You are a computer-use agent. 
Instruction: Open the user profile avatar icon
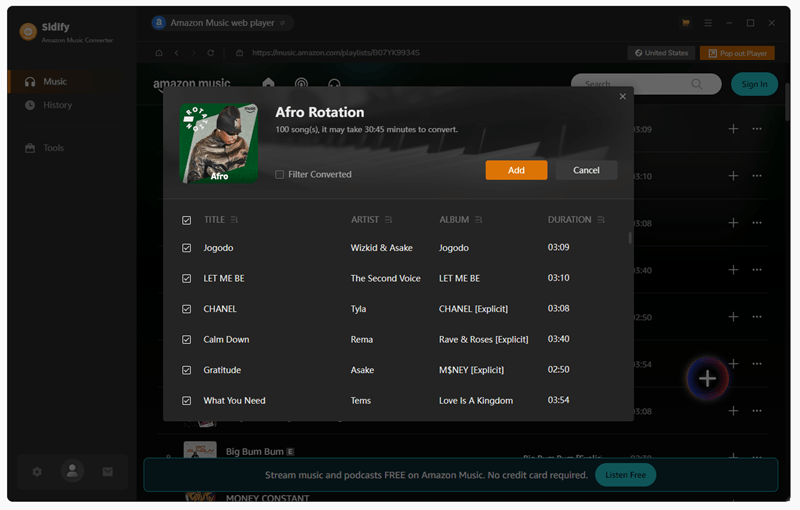click(72, 471)
